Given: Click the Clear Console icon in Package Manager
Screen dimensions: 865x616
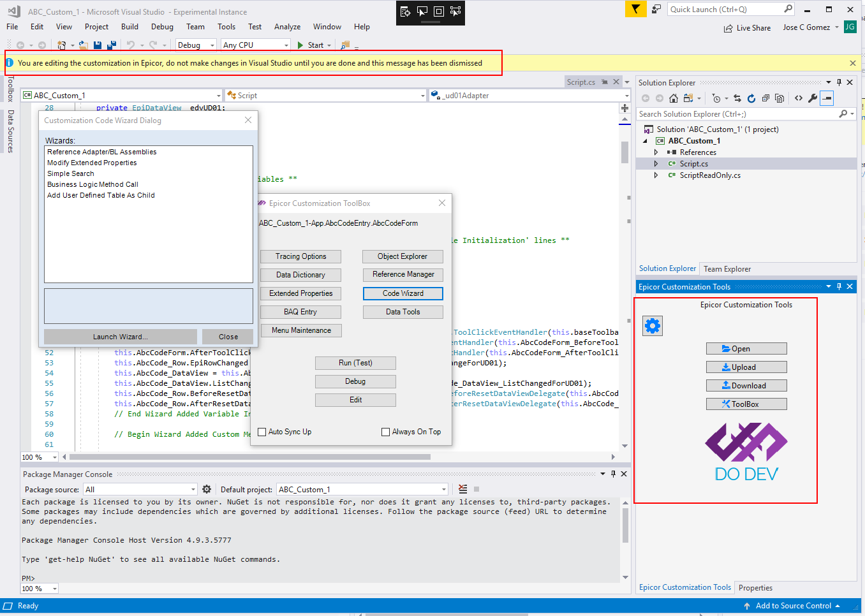Looking at the screenshot, I should coord(463,489).
